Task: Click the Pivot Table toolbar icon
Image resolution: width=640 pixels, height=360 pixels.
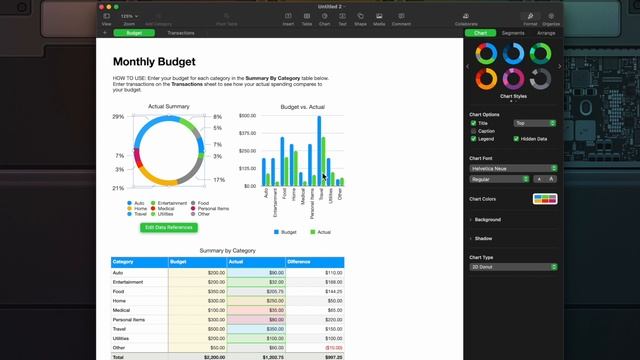Action: pos(227,16)
